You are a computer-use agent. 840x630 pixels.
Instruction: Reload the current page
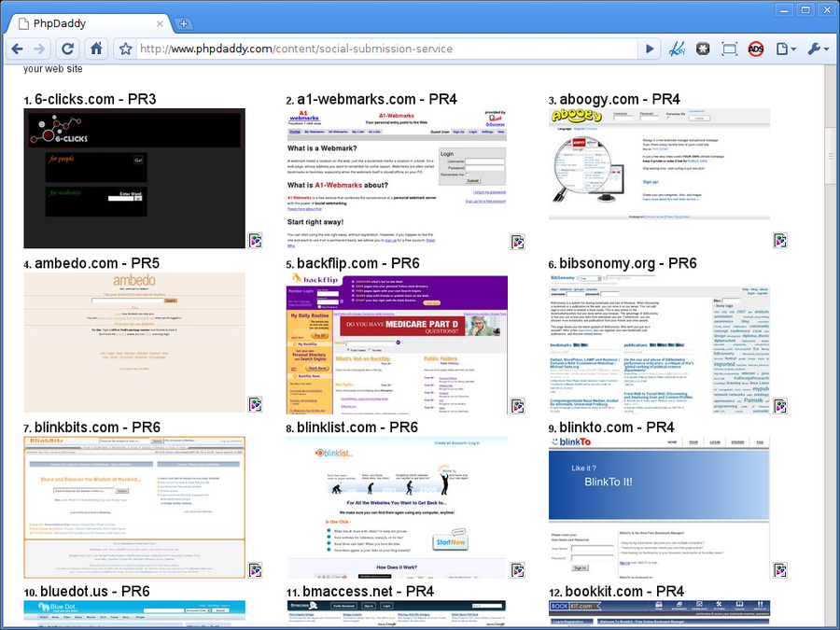67,49
